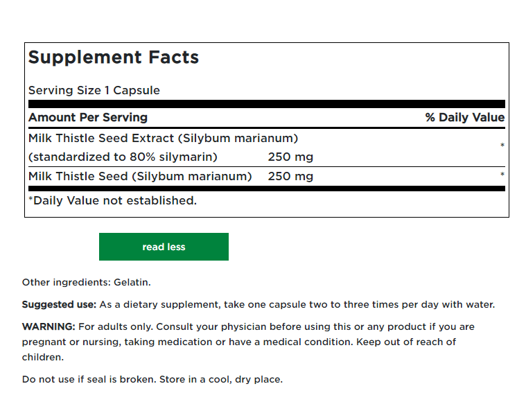Viewport: 517px width, 420px height.
Task: Click the second-row "Milk Thistle Seed (Silybum marianum)" name
Action: click(140, 176)
